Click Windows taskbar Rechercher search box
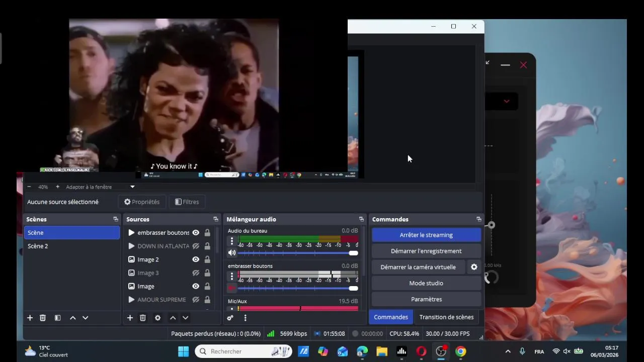Screen dimensions: 644x362 [x=244, y=351]
